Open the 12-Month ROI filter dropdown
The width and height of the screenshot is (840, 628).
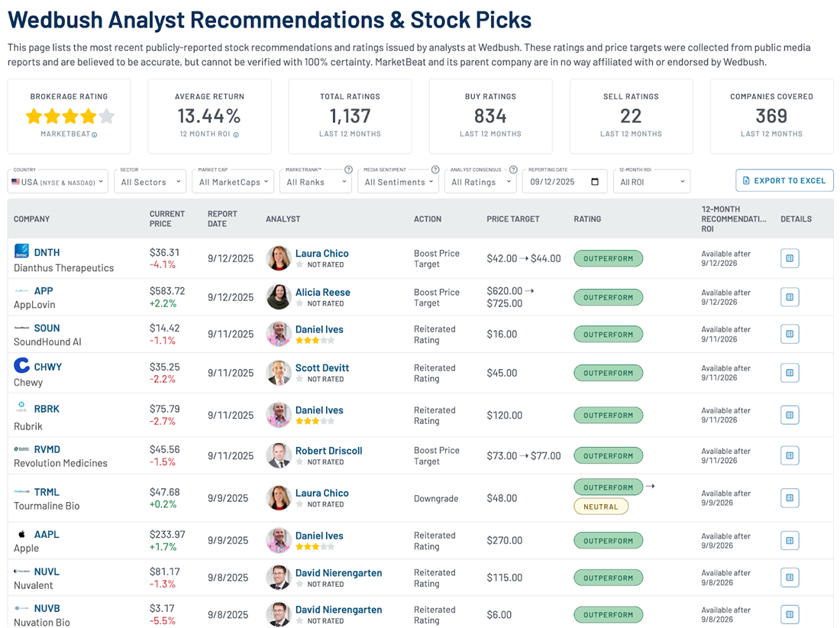pyautogui.click(x=651, y=182)
